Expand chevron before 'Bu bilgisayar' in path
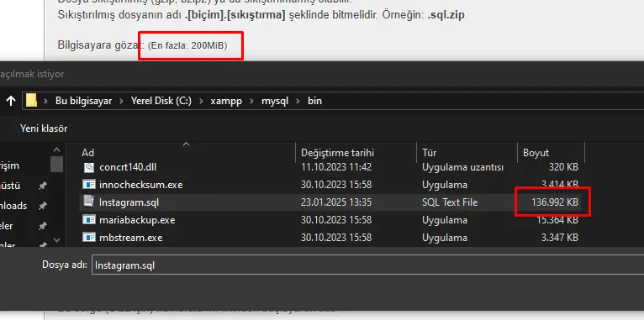644x320 pixels. click(46, 101)
